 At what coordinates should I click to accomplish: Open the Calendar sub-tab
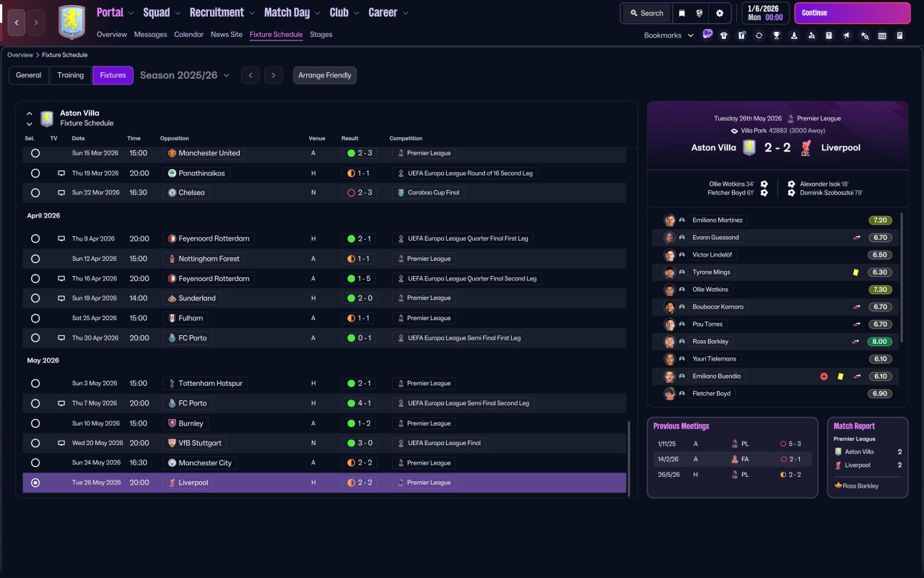[189, 35]
